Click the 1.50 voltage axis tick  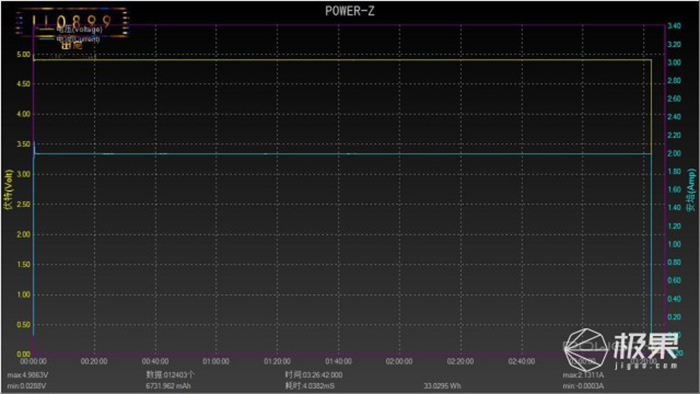tap(24, 265)
